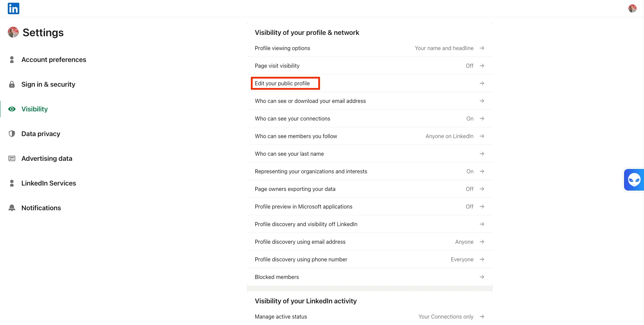
Task: Open Profile discovery and visibility off LinkedIn
Action: tap(369, 224)
